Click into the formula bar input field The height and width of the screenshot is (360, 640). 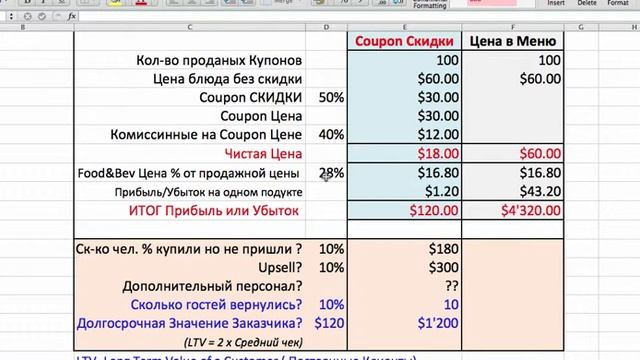point(359,16)
